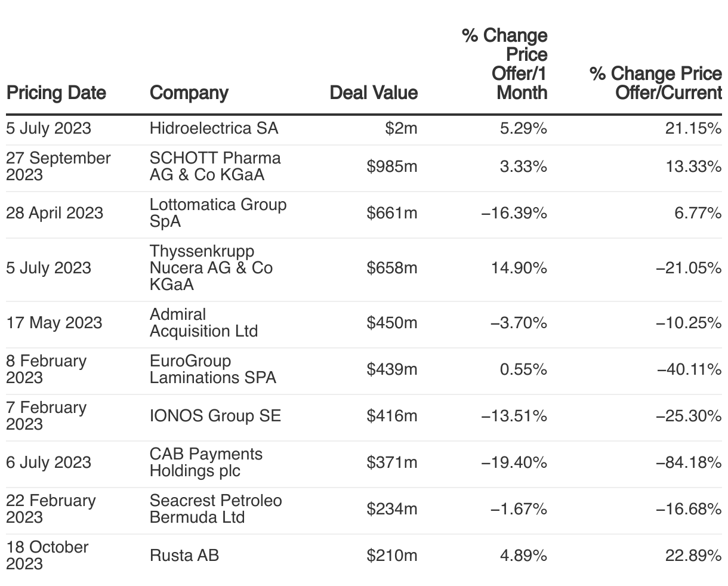Click the 18 October 2023 date cell
This screenshot has height=586, width=728.
47,556
